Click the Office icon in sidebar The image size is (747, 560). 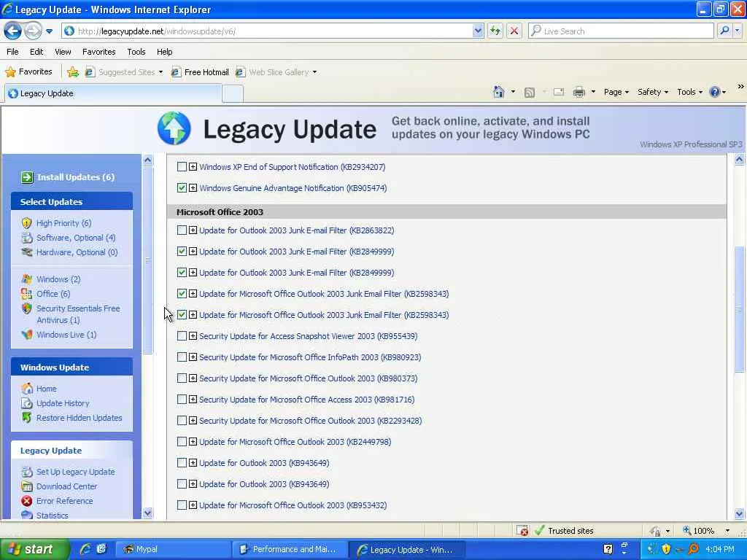click(x=27, y=294)
